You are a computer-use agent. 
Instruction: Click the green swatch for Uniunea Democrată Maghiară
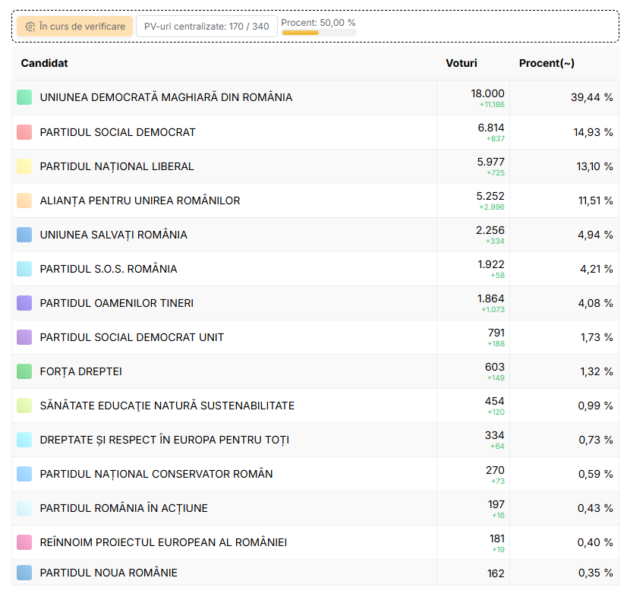[24, 98]
